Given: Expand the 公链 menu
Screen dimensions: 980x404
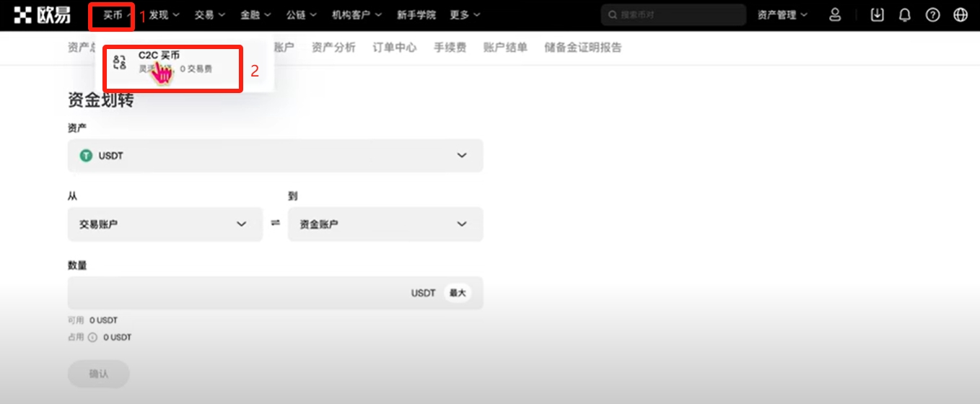Looking at the screenshot, I should tap(302, 14).
